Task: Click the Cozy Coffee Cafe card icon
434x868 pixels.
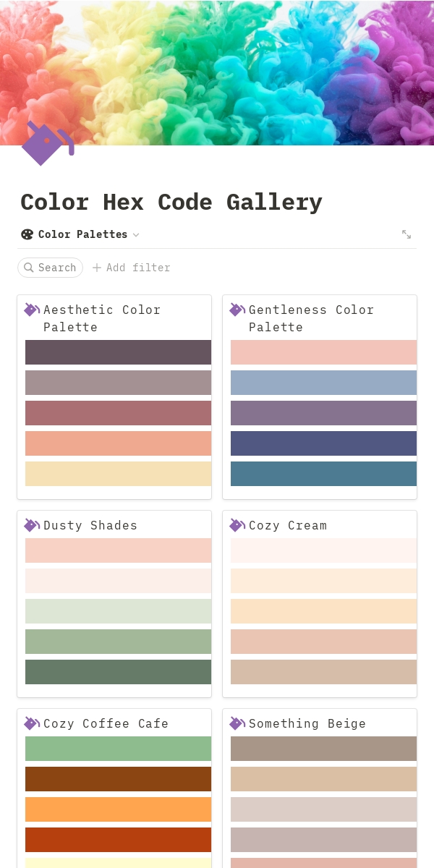Action: coord(31,723)
